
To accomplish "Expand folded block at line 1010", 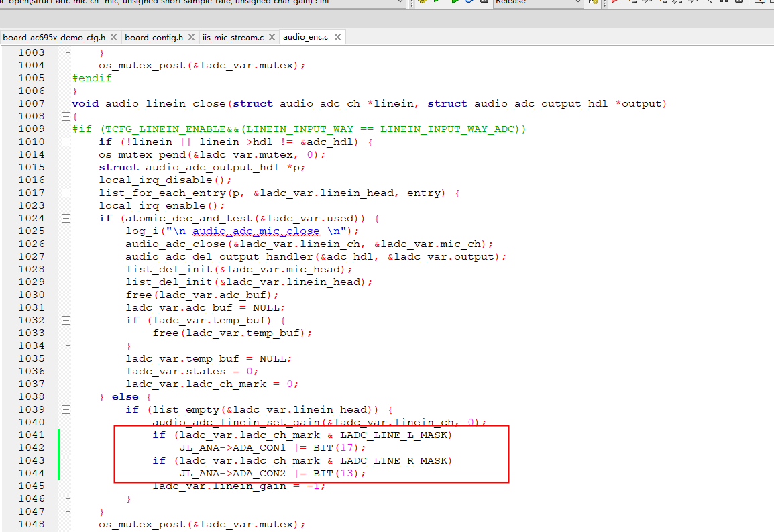I will tap(66, 142).
